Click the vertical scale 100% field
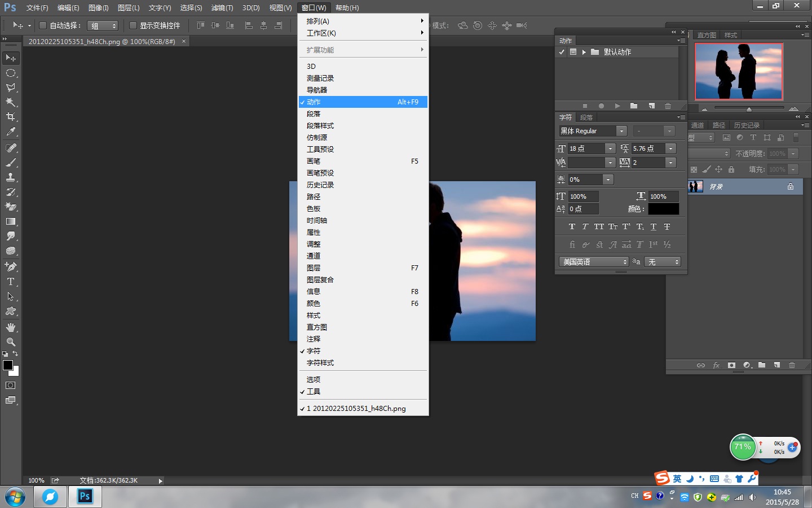 coord(582,196)
